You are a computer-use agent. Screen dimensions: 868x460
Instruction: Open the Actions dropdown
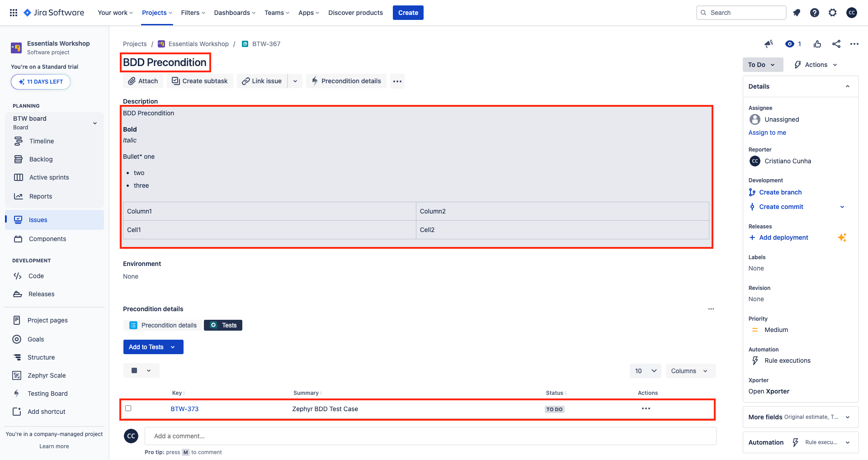(x=816, y=65)
